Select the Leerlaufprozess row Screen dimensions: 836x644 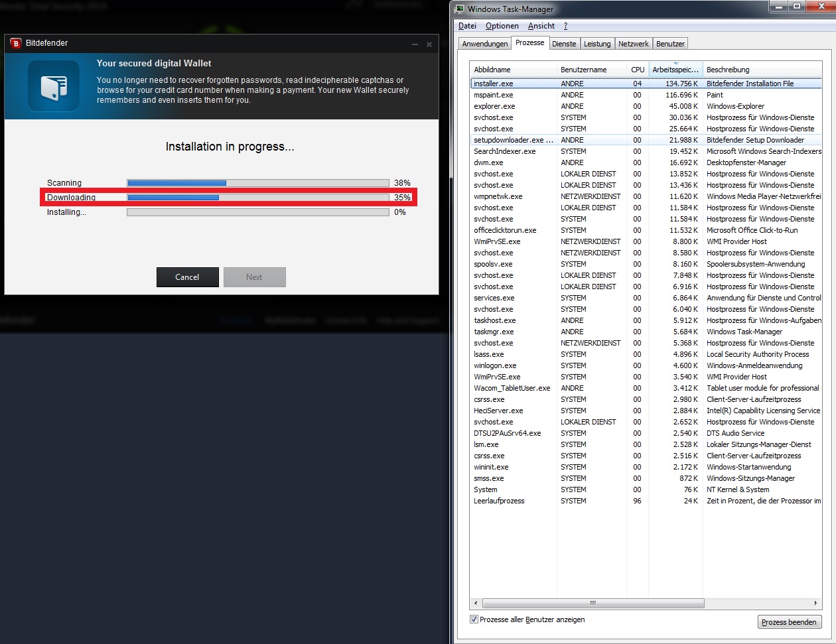click(x=646, y=501)
